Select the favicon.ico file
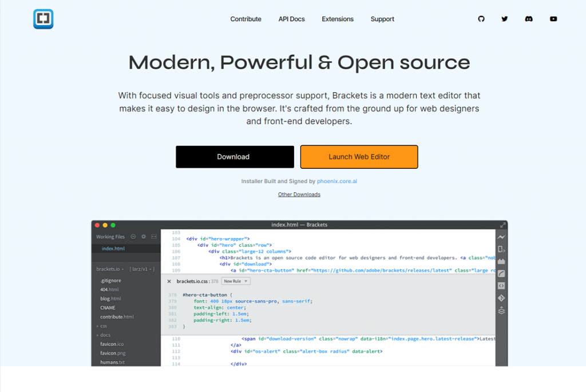 point(112,344)
